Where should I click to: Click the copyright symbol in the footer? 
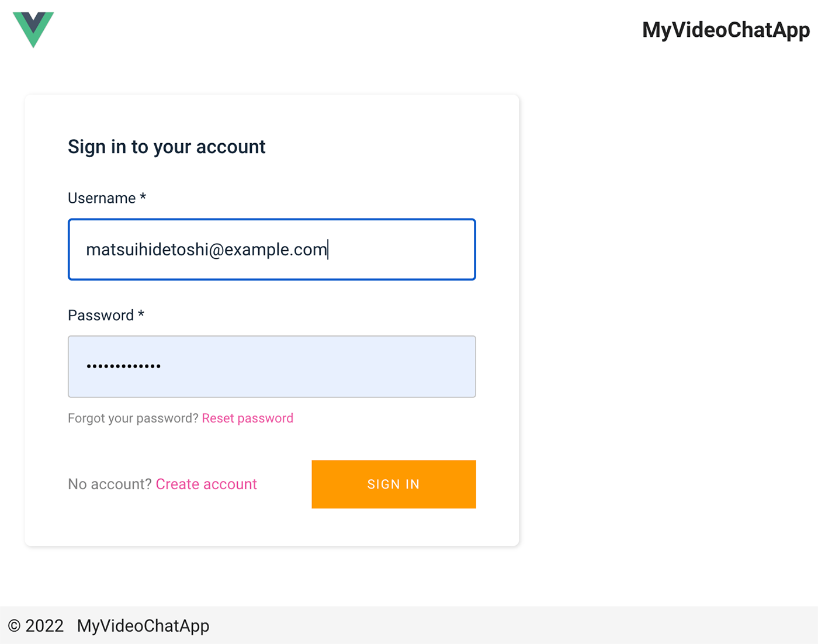click(15, 626)
